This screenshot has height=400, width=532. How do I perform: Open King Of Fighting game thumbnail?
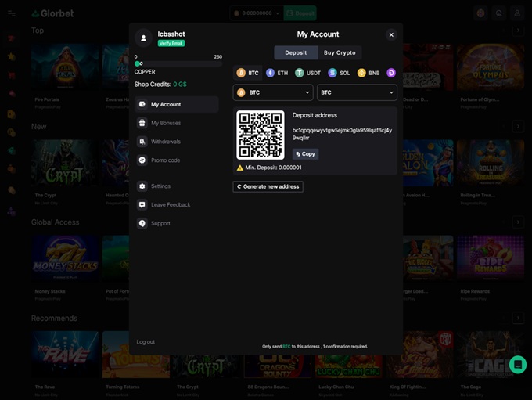419,355
